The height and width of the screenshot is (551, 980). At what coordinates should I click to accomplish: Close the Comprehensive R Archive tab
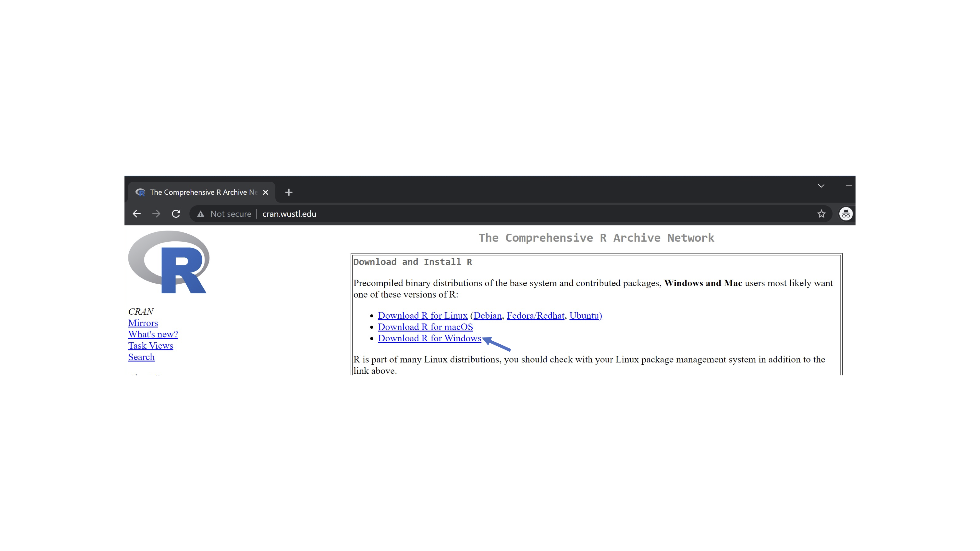click(x=266, y=192)
